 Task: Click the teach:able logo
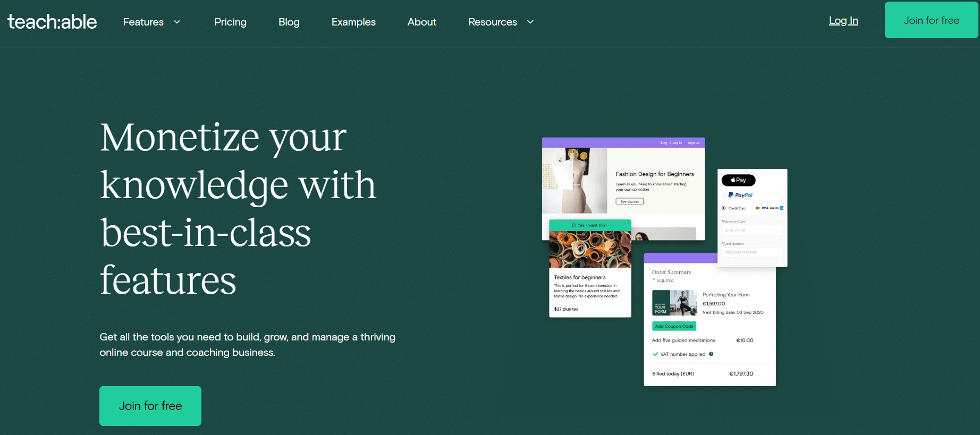[x=52, y=22]
